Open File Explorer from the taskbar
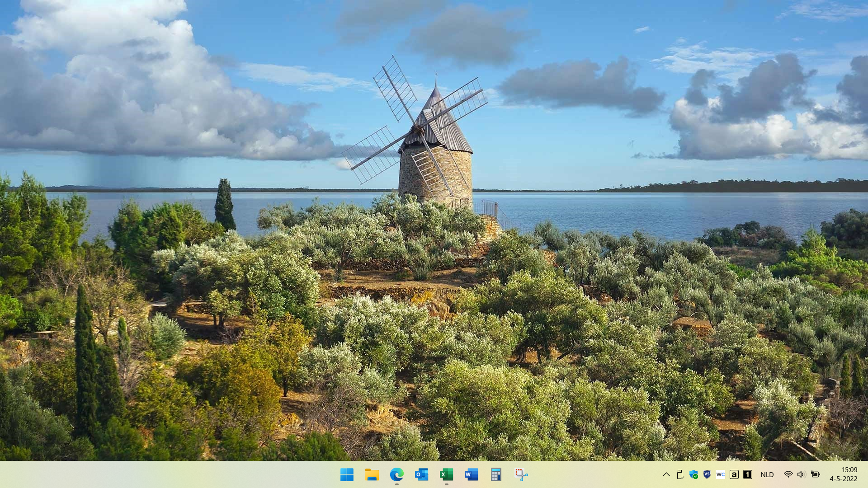 (x=372, y=474)
